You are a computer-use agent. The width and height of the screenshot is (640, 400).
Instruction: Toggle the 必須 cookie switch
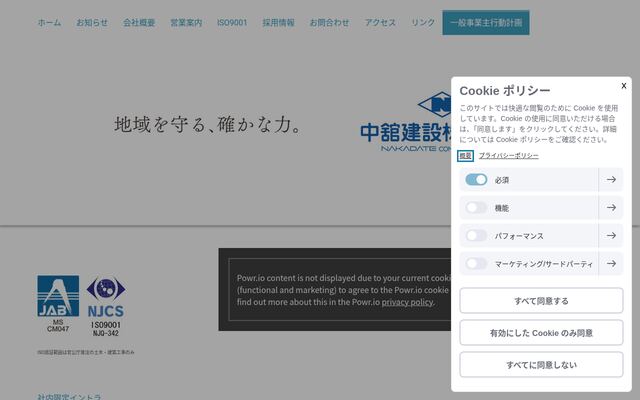[x=476, y=180]
